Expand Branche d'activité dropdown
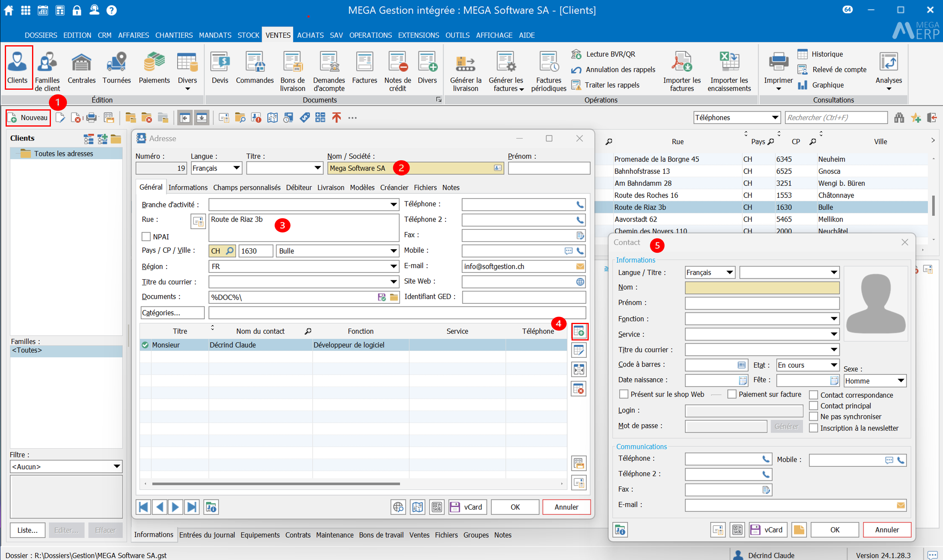Image resolution: width=943 pixels, height=560 pixels. (x=394, y=205)
